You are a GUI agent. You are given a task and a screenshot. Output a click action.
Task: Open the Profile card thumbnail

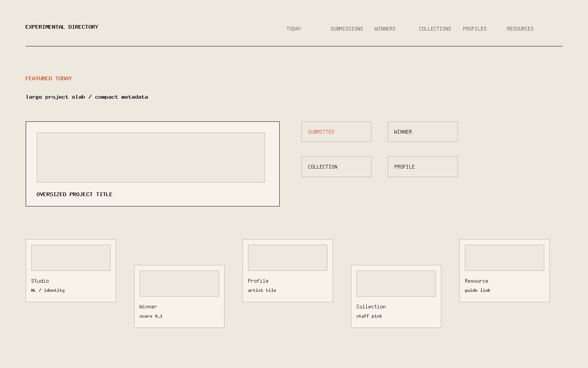288,258
